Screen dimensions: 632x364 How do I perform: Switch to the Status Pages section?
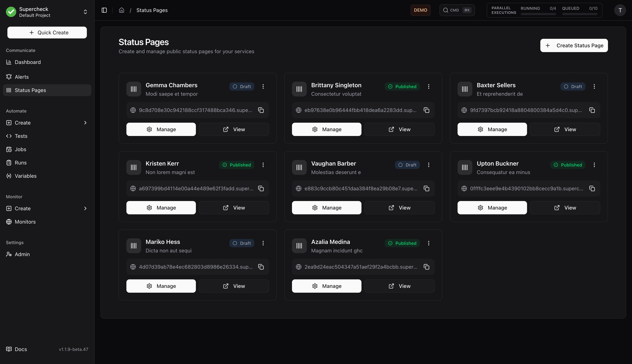(30, 90)
